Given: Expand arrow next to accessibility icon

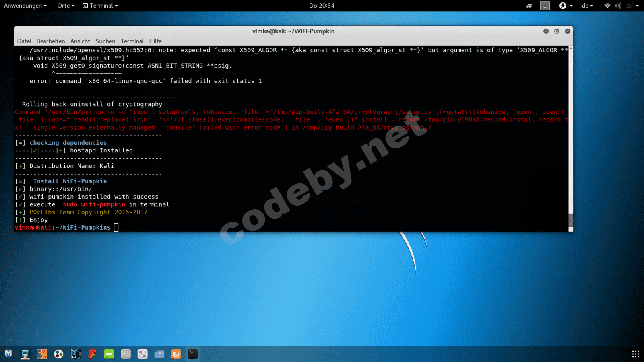Looking at the screenshot, I should (x=571, y=6).
